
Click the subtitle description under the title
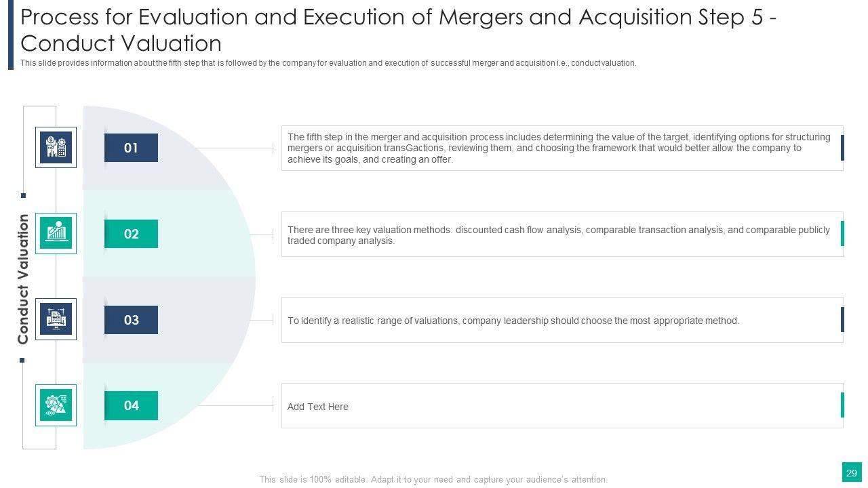click(x=328, y=63)
